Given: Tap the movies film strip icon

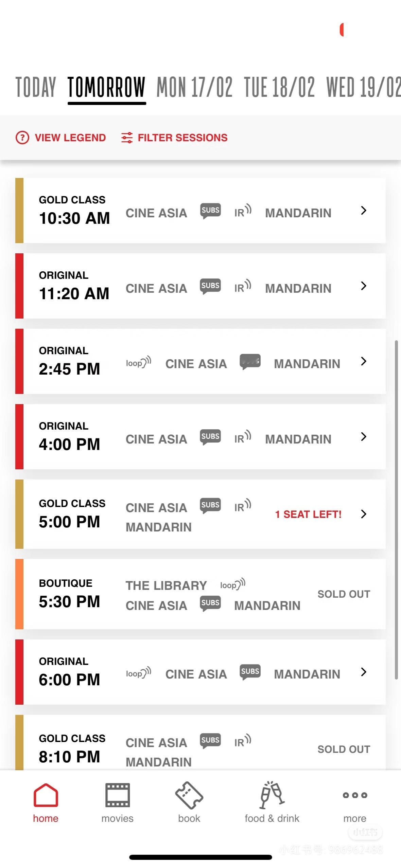Looking at the screenshot, I should tap(117, 795).
